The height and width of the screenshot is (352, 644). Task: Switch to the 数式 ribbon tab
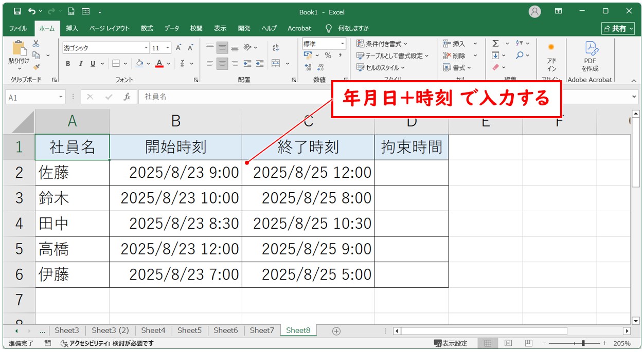[x=147, y=28]
